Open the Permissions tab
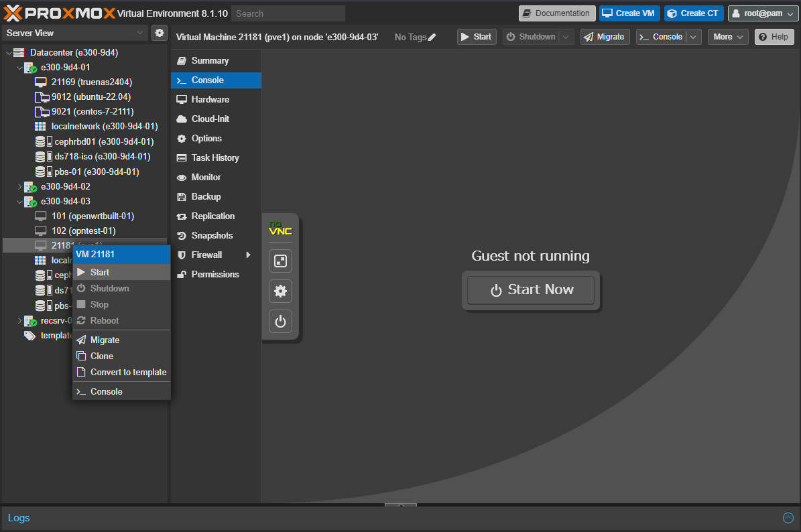 216,274
